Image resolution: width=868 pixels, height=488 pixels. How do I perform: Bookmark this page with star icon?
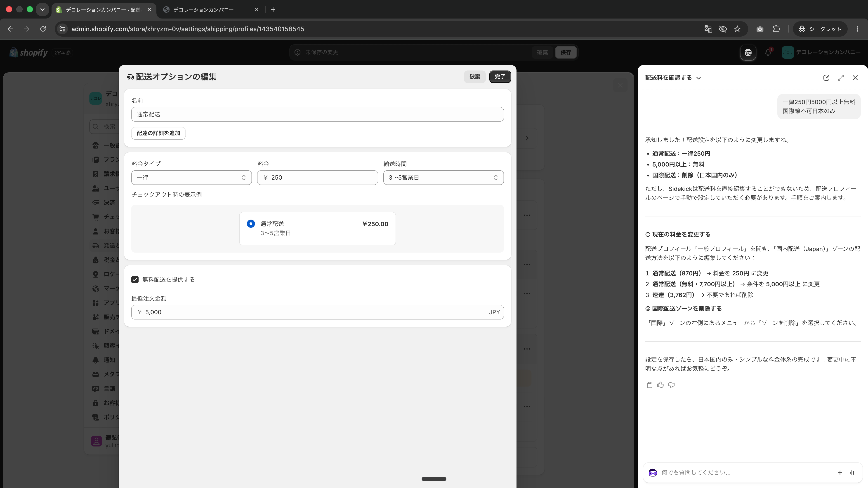coord(737,29)
